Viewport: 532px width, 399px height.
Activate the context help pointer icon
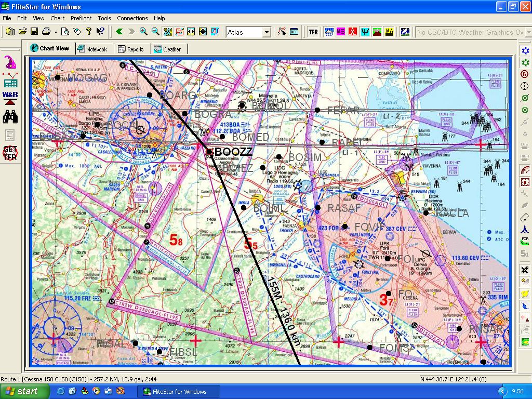[100, 32]
